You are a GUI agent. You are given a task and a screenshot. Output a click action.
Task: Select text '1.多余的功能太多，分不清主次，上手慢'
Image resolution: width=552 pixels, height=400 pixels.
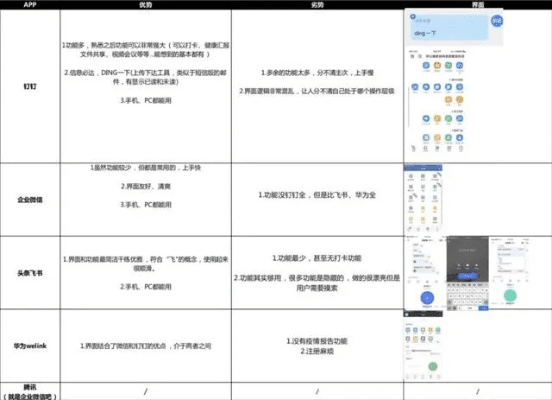pos(317,73)
